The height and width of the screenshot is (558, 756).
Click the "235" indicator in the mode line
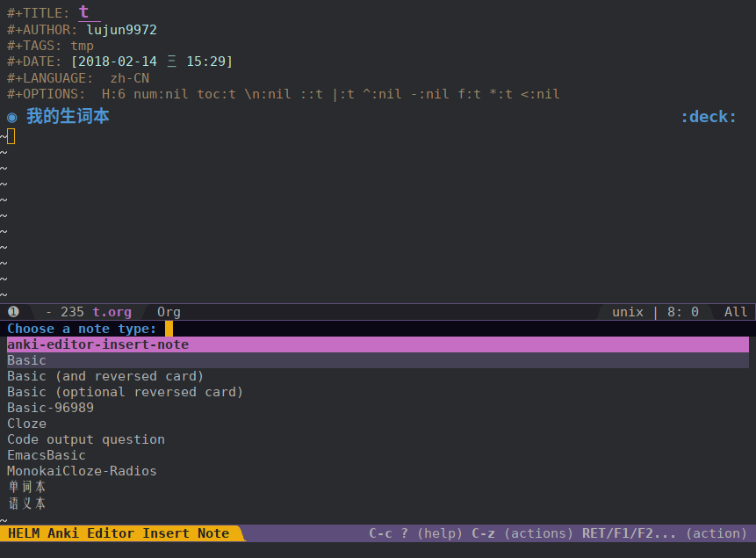click(x=72, y=311)
